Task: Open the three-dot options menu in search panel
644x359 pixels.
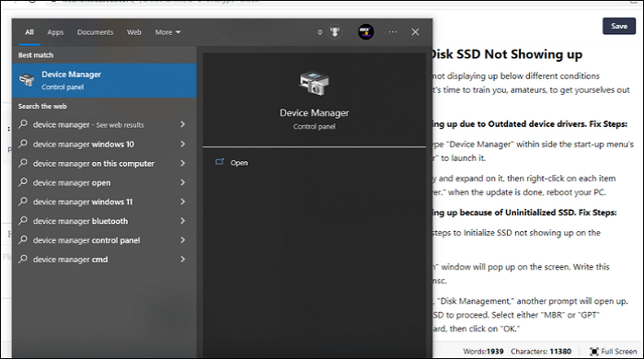Action: pos(393,32)
